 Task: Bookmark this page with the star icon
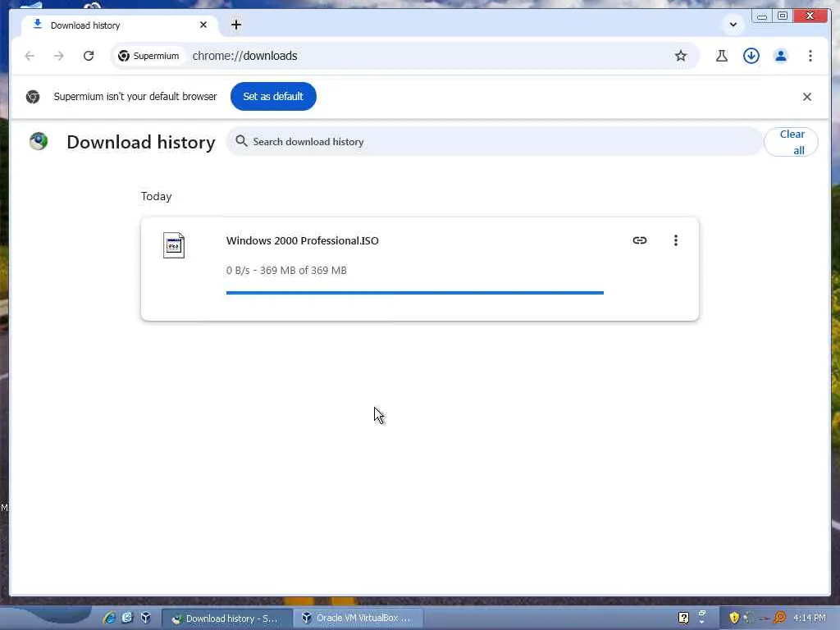(x=680, y=56)
